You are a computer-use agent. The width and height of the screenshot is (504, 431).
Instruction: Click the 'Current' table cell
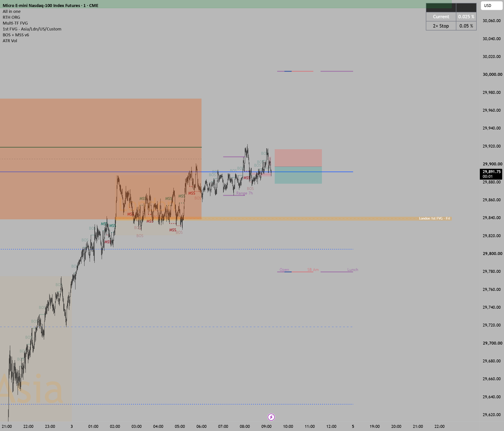(441, 17)
